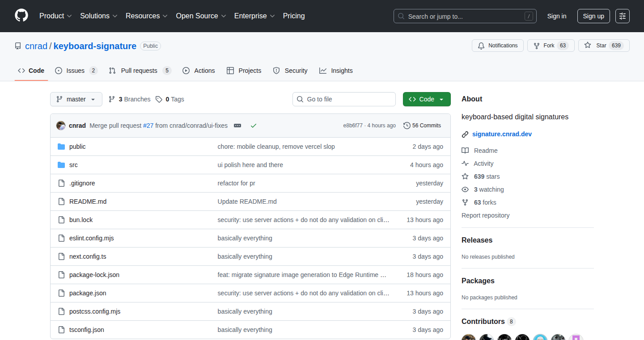Screen dimensions: 644x340
Task: Open the Pricing page
Action: [294, 16]
